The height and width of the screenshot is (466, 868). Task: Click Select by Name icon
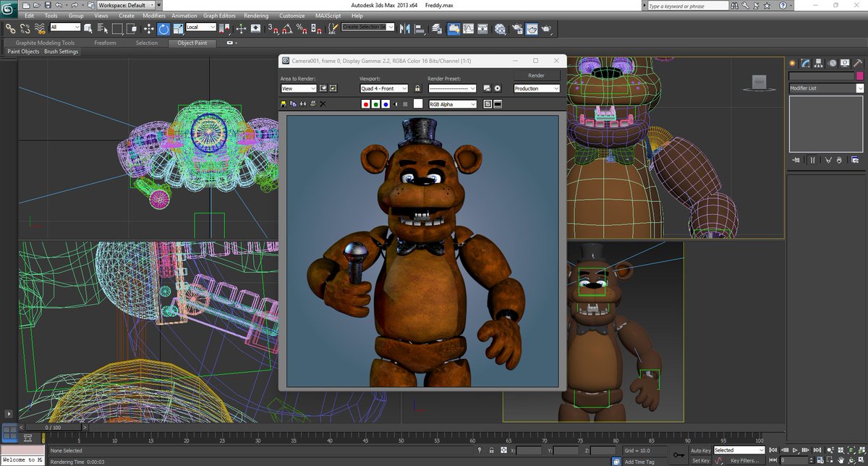click(x=103, y=28)
